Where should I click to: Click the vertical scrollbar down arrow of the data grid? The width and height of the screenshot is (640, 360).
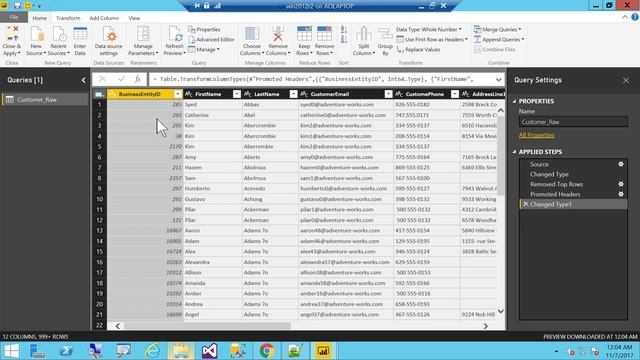coord(500,312)
